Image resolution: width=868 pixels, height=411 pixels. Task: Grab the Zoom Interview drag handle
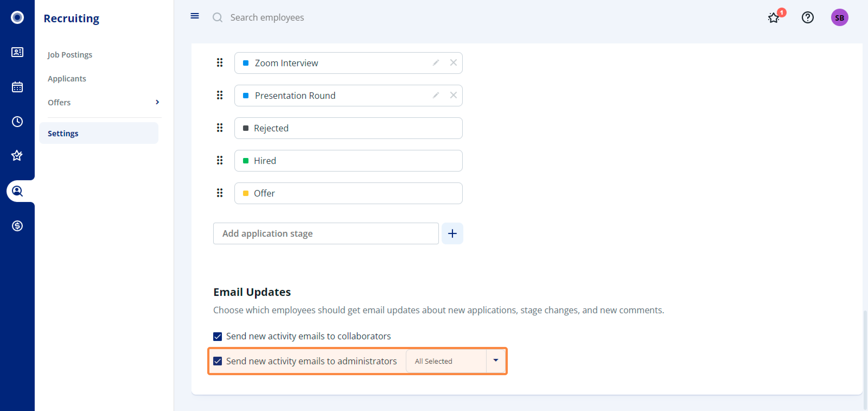point(220,63)
